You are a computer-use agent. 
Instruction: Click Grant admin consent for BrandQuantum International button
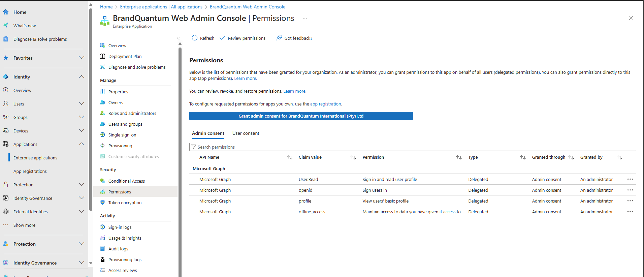tap(301, 116)
